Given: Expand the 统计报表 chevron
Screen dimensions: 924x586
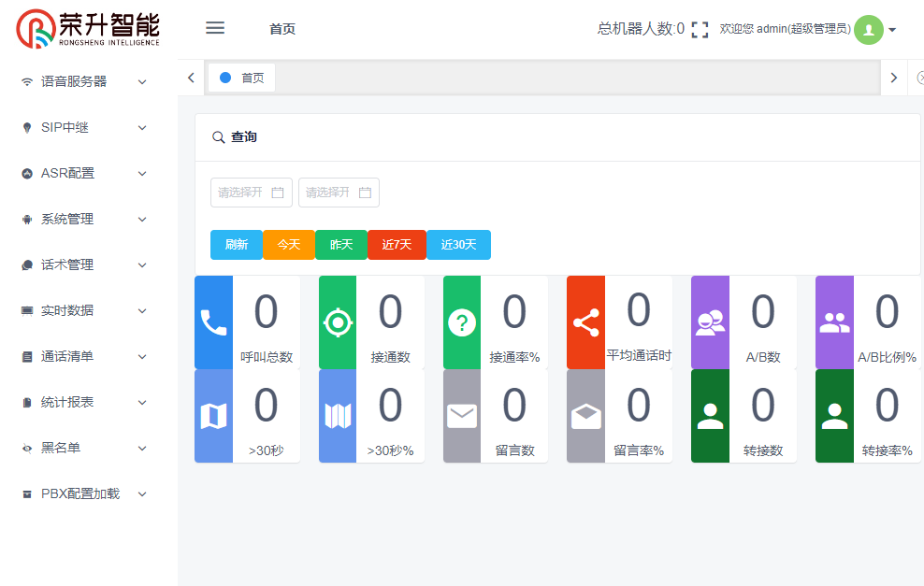Looking at the screenshot, I should click(142, 403).
